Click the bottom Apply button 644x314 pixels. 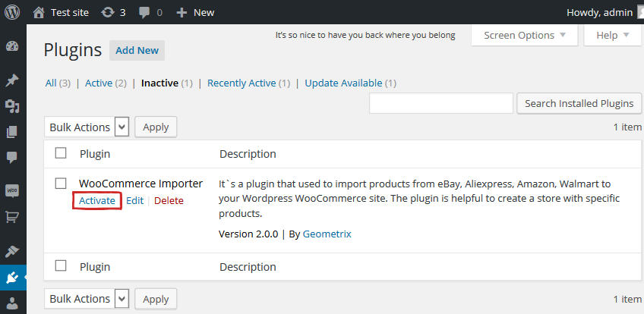(156, 299)
